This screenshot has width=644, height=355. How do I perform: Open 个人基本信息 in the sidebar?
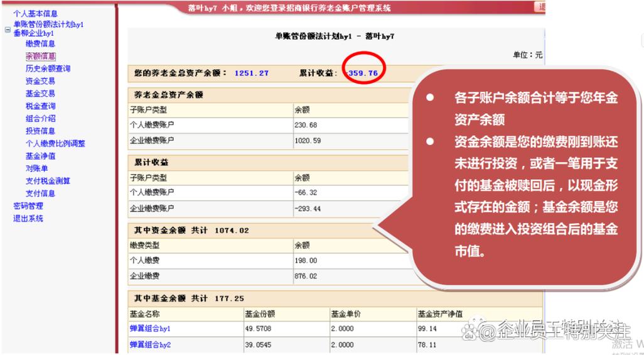(35, 14)
